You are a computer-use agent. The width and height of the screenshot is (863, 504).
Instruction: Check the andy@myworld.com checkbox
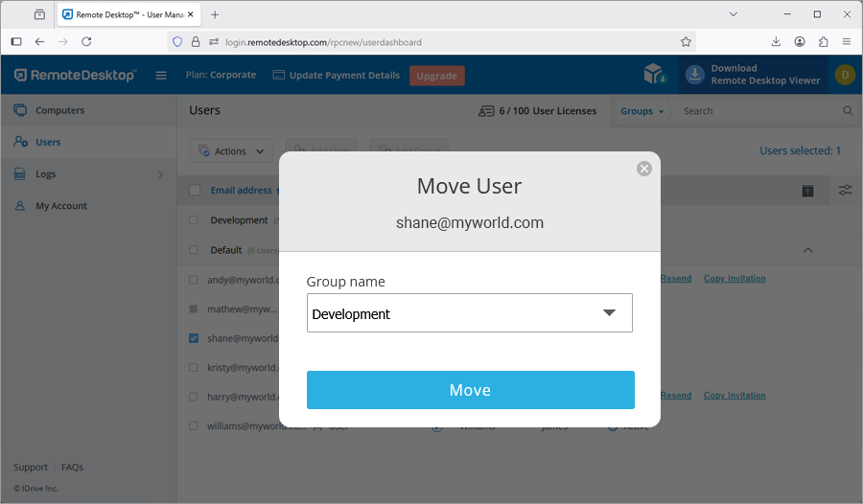pos(194,280)
